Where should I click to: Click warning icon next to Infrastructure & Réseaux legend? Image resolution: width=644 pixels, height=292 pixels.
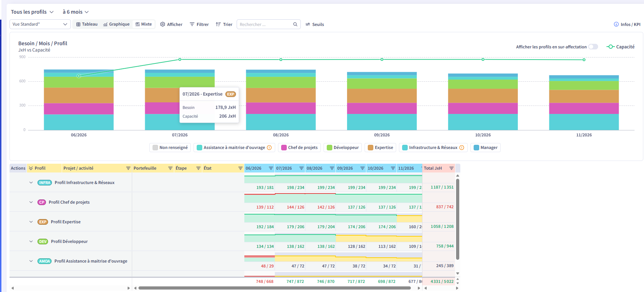[x=462, y=148]
